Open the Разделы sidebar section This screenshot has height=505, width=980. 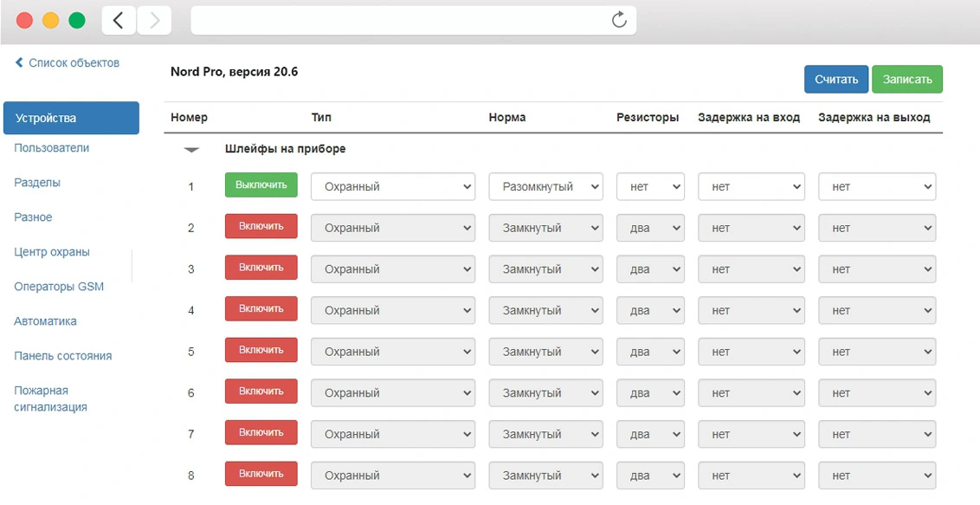point(37,183)
